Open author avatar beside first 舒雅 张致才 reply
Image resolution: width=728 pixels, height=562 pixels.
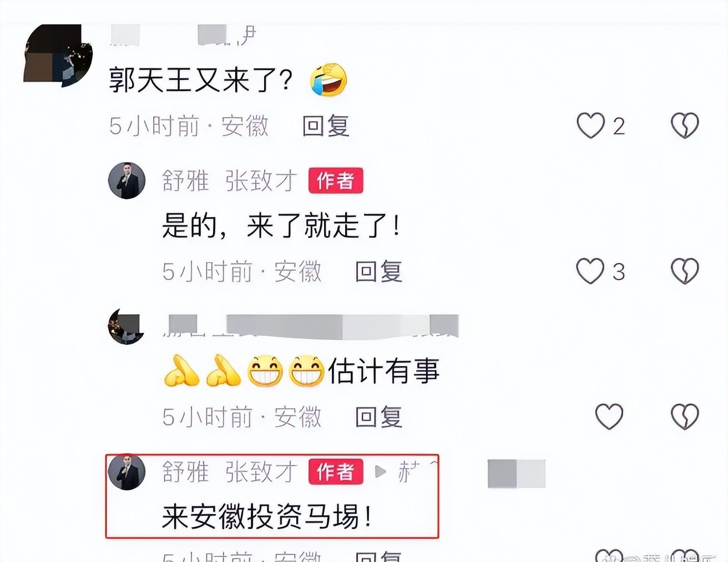tap(127, 180)
